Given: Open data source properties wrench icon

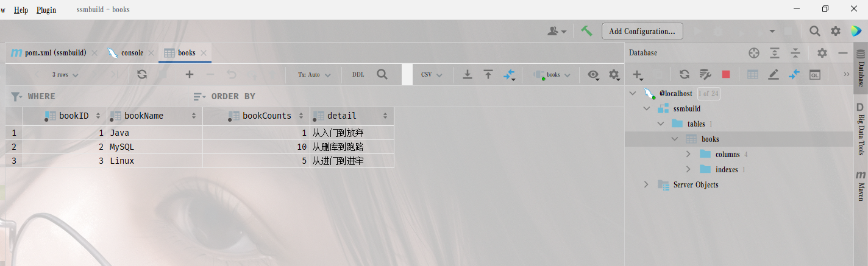Looking at the screenshot, I should [x=705, y=74].
